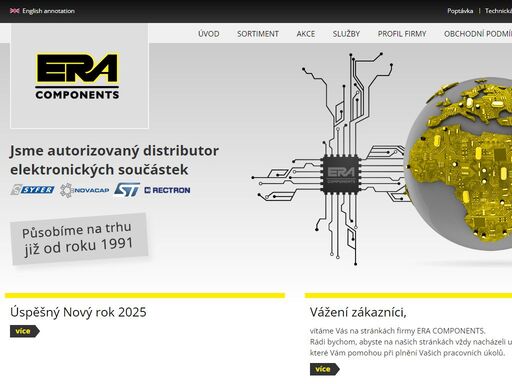Click the Rectron brand logo

coord(167,190)
